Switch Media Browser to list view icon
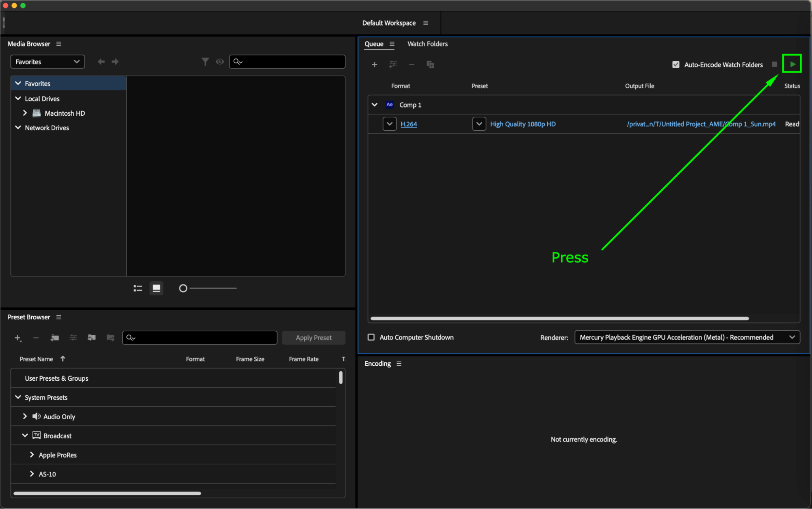The height and width of the screenshot is (509, 812). coord(138,288)
